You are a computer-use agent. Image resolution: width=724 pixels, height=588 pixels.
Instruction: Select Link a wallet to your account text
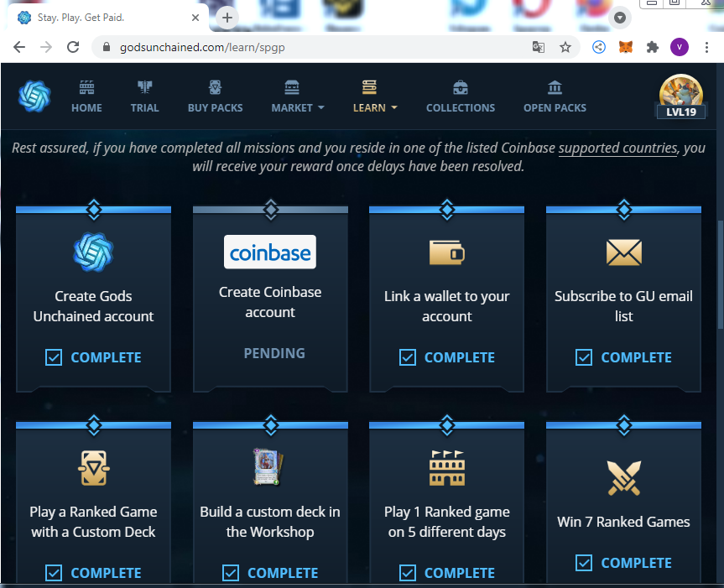point(446,306)
